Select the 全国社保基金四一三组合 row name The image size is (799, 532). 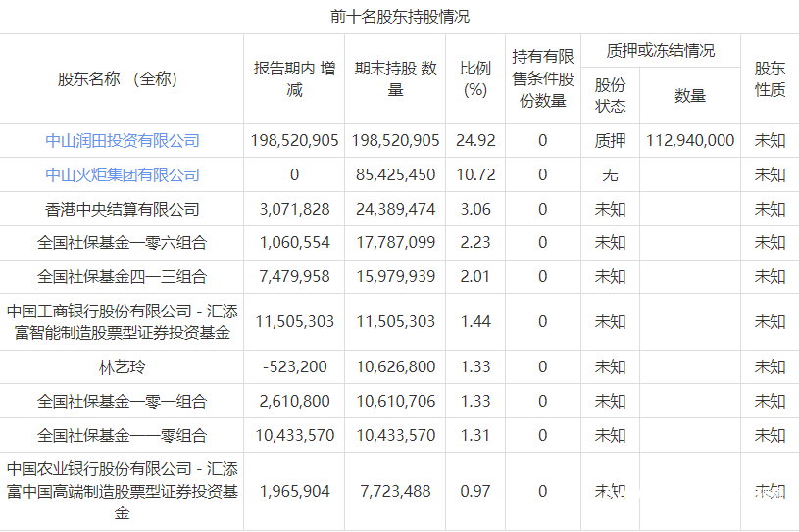click(123, 277)
